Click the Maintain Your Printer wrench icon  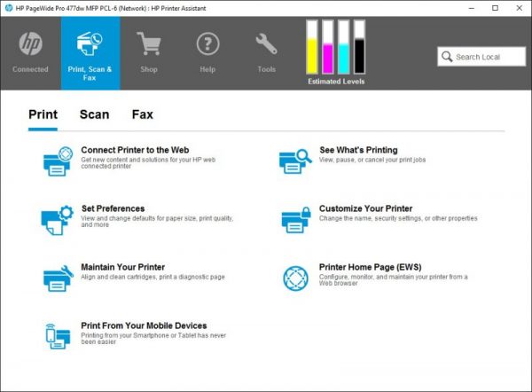(59, 278)
